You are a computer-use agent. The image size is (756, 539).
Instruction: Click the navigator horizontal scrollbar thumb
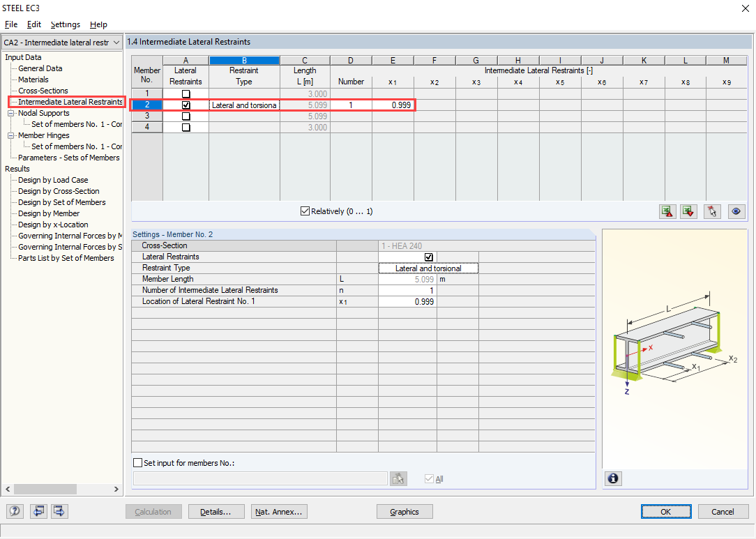tap(45, 489)
